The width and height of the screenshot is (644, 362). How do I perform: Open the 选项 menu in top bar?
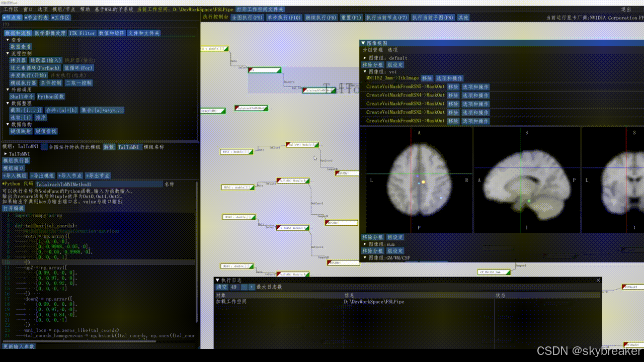pyautogui.click(x=43, y=10)
